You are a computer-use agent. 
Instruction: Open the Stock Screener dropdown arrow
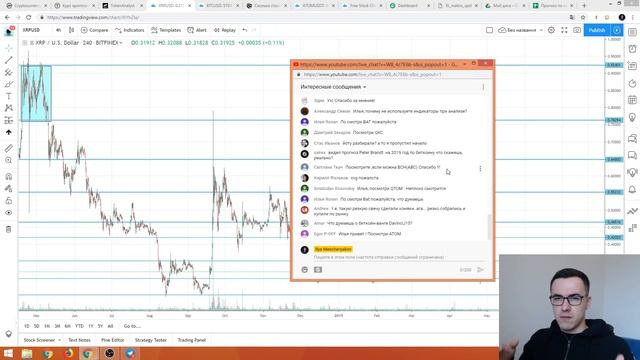point(60,340)
